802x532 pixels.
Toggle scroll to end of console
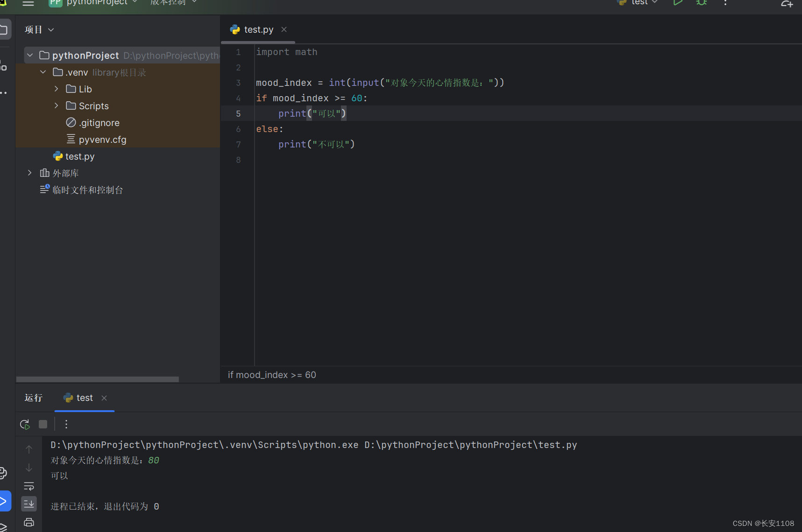29,504
